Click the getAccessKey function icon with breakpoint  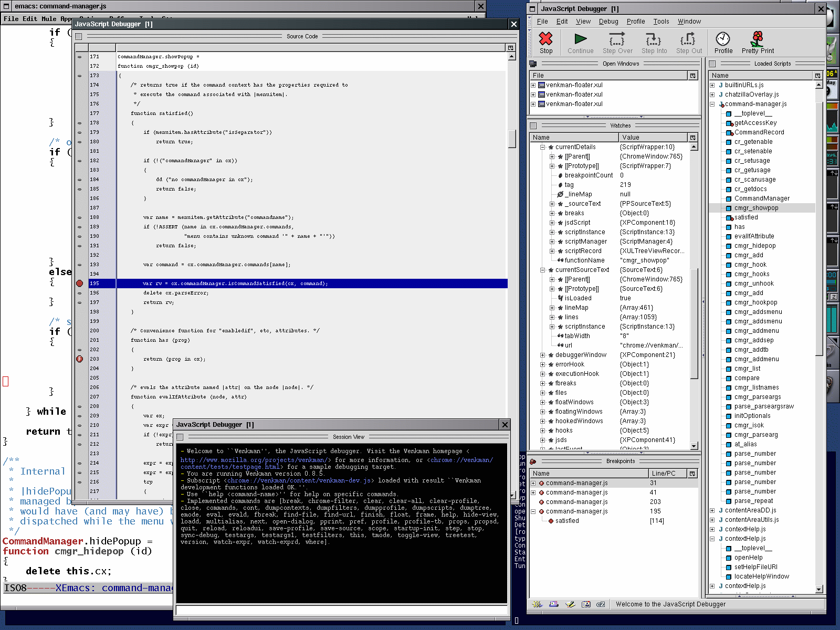(729, 123)
